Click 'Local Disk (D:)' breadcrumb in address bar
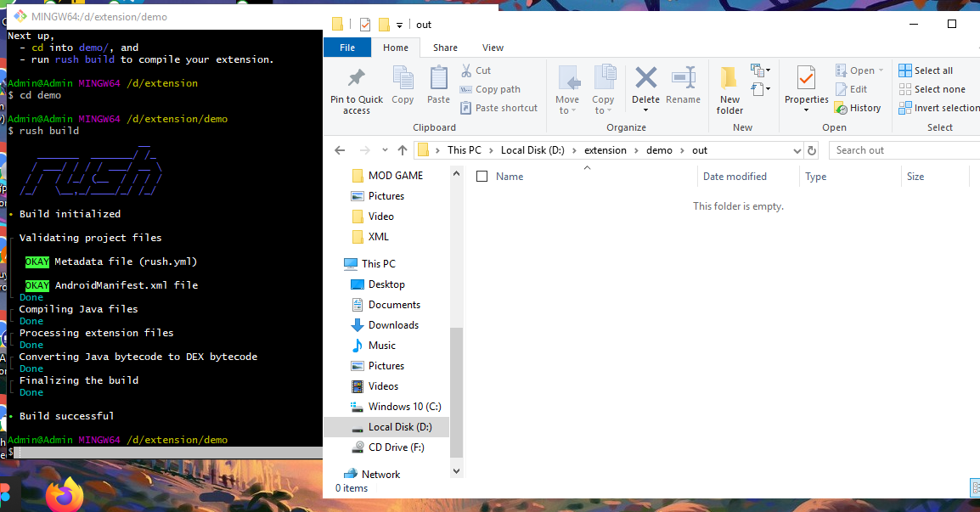This screenshot has width=980, height=512. [532, 150]
